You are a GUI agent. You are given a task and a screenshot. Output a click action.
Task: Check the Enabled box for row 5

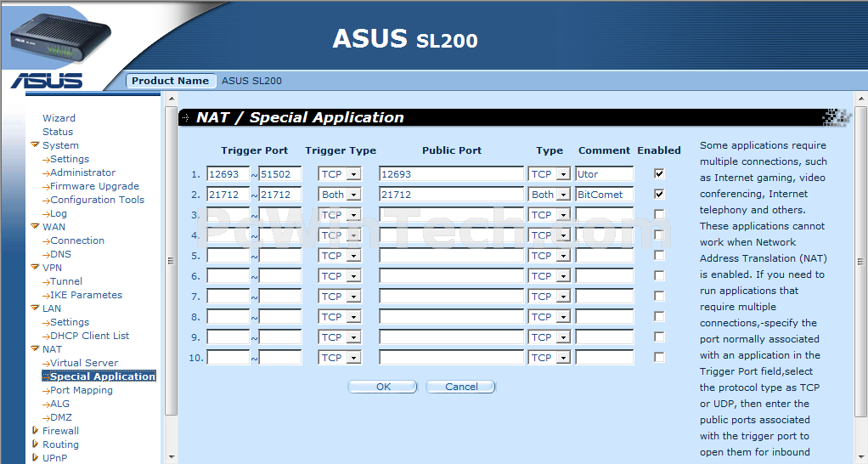pos(659,255)
